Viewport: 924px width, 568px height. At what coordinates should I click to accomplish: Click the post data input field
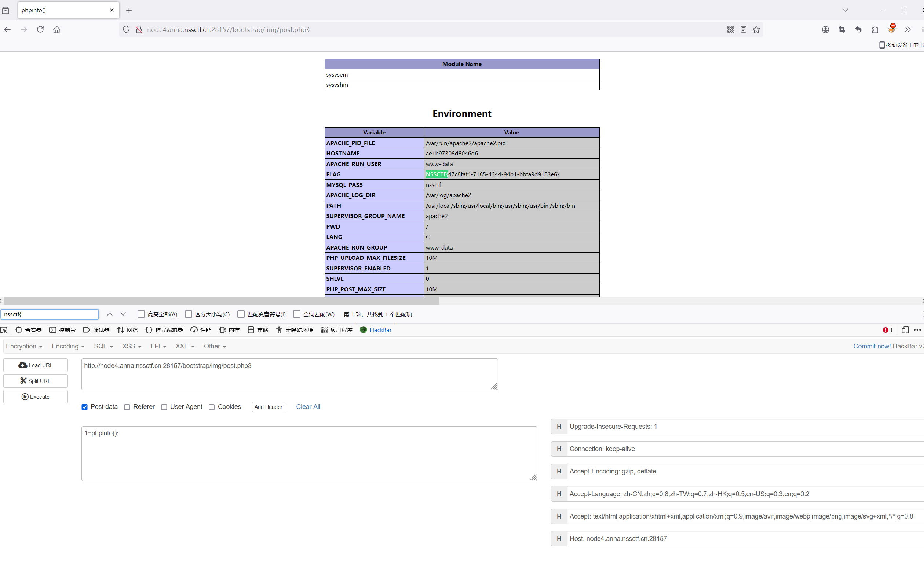pos(310,453)
